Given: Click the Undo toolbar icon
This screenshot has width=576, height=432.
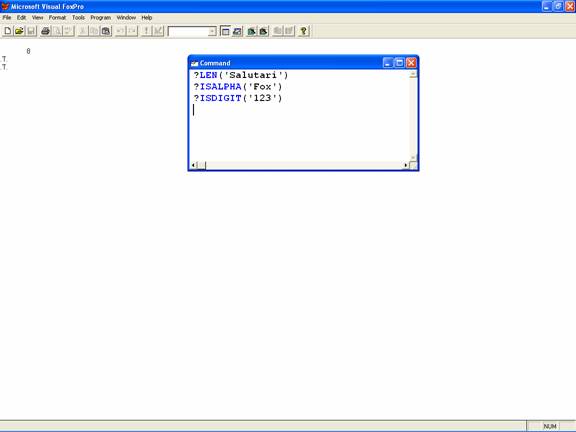Looking at the screenshot, I should pyautogui.click(x=120, y=31).
